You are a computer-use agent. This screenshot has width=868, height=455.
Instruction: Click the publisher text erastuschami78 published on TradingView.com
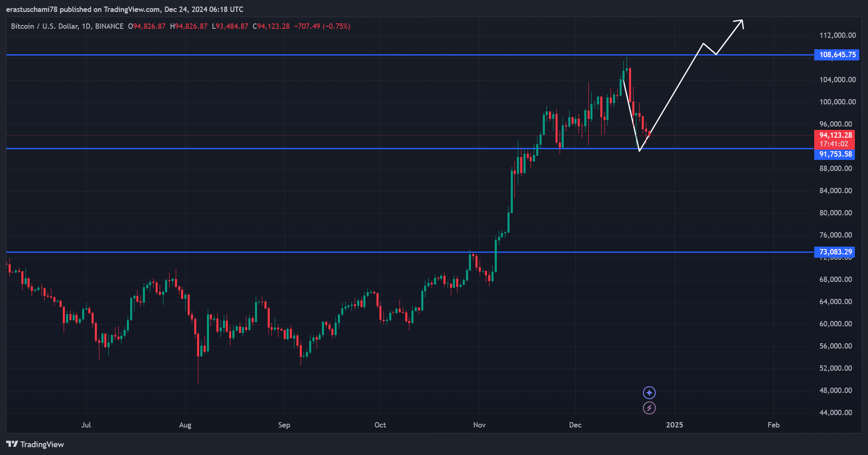[x=83, y=9]
